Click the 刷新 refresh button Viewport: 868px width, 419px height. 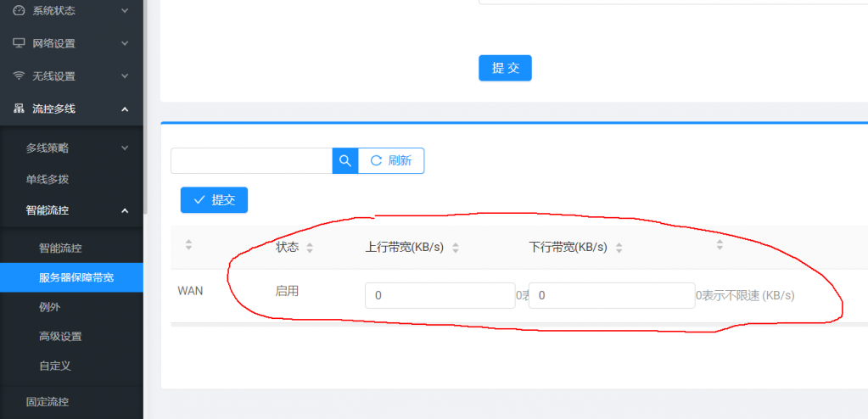(x=391, y=160)
